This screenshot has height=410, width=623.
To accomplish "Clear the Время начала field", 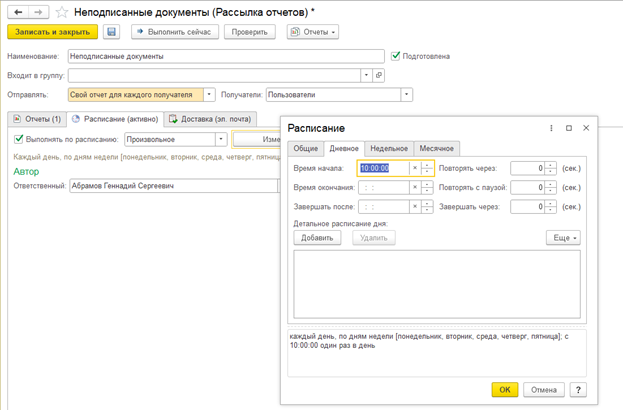I will pos(415,168).
